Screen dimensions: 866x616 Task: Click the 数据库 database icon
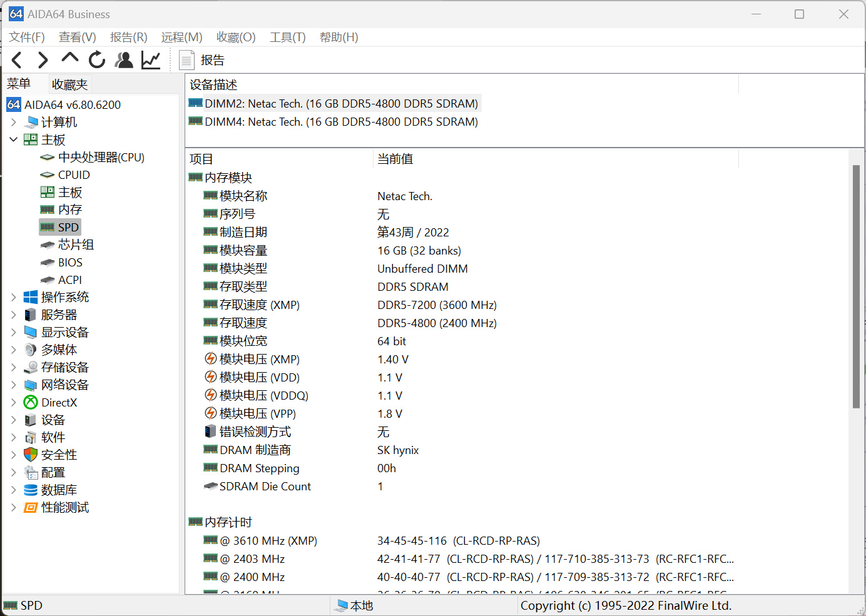pos(31,490)
